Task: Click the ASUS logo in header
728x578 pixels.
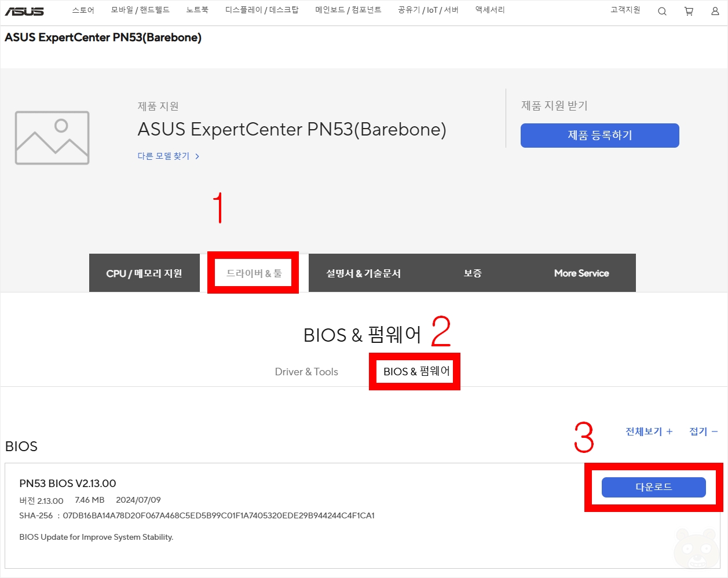Action: point(24,11)
